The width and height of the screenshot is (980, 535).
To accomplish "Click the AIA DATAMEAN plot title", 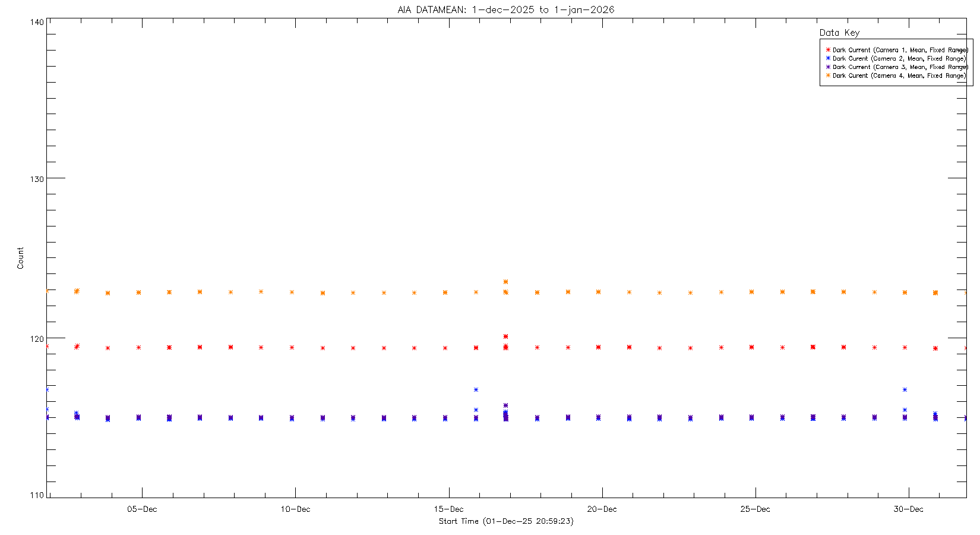I will click(x=506, y=10).
